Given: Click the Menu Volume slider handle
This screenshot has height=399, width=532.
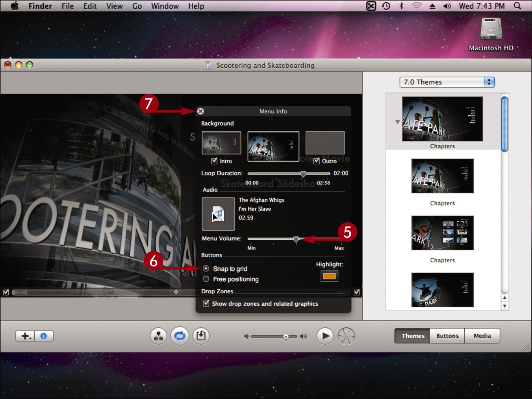Looking at the screenshot, I should [296, 239].
